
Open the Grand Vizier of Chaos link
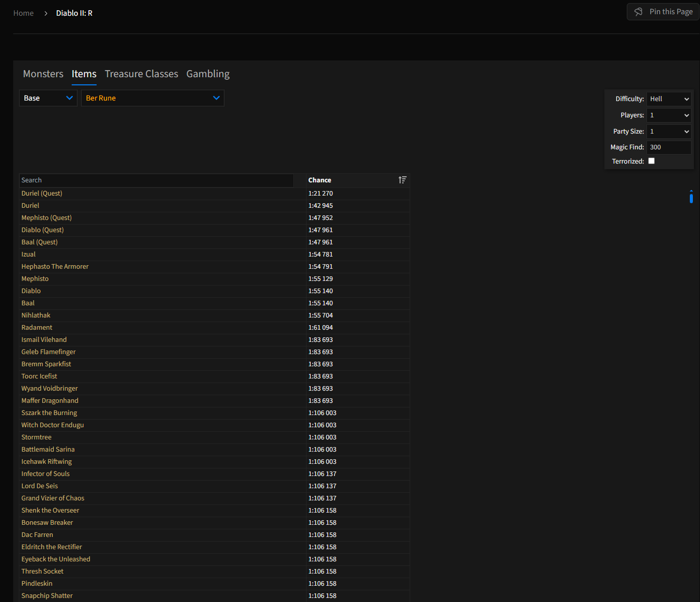click(53, 498)
